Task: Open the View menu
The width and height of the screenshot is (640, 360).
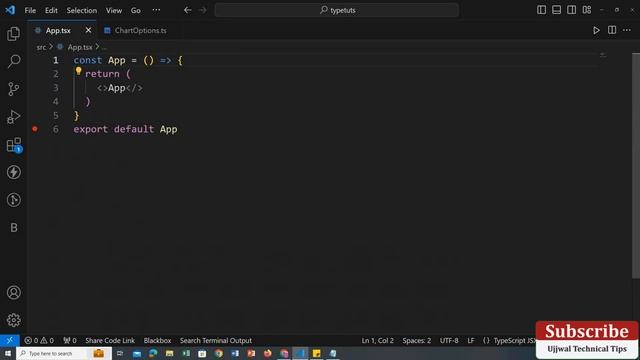Action: [x=114, y=10]
